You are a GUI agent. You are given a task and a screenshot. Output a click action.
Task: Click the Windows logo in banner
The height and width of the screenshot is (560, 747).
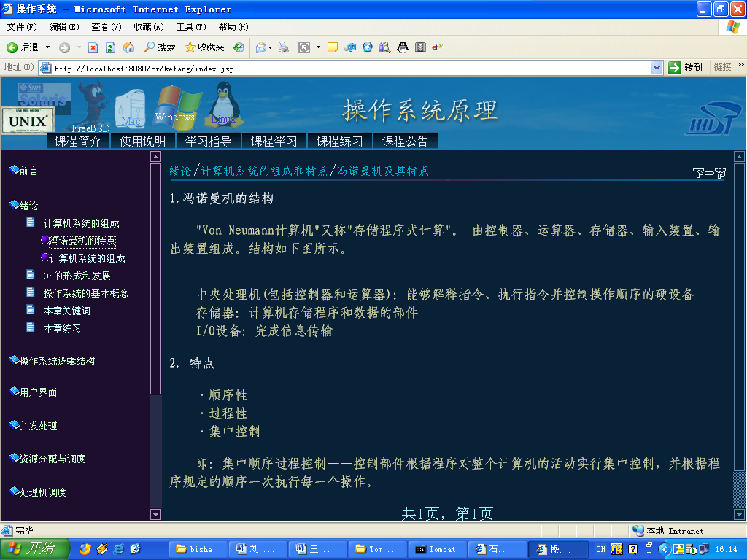(176, 108)
